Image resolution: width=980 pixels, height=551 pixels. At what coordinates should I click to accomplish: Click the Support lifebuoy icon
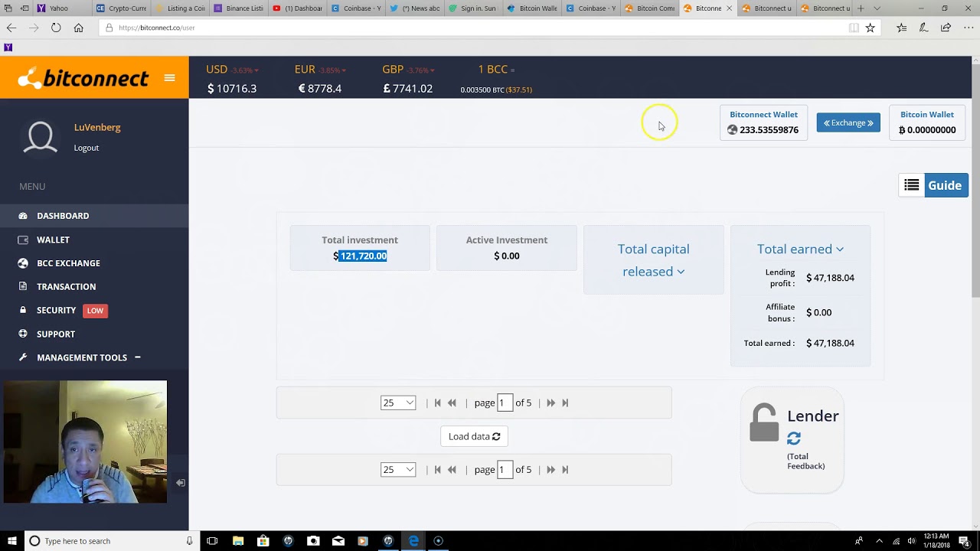[x=23, y=334]
